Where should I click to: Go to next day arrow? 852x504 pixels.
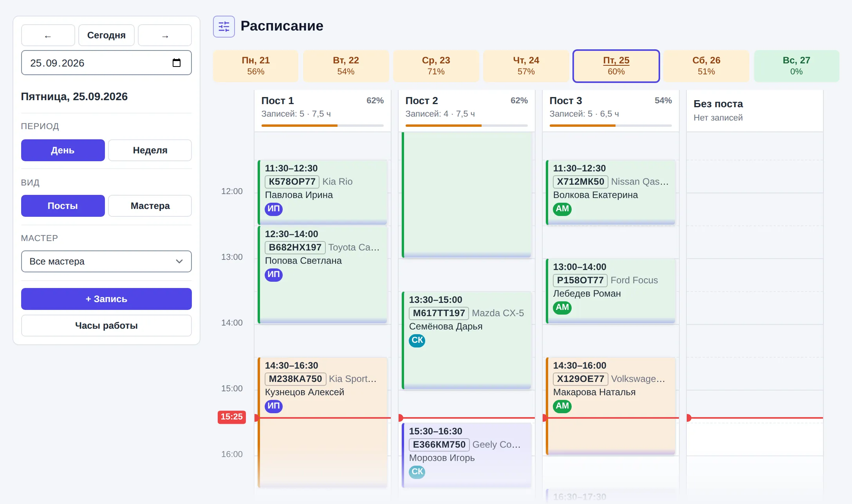pos(165,36)
